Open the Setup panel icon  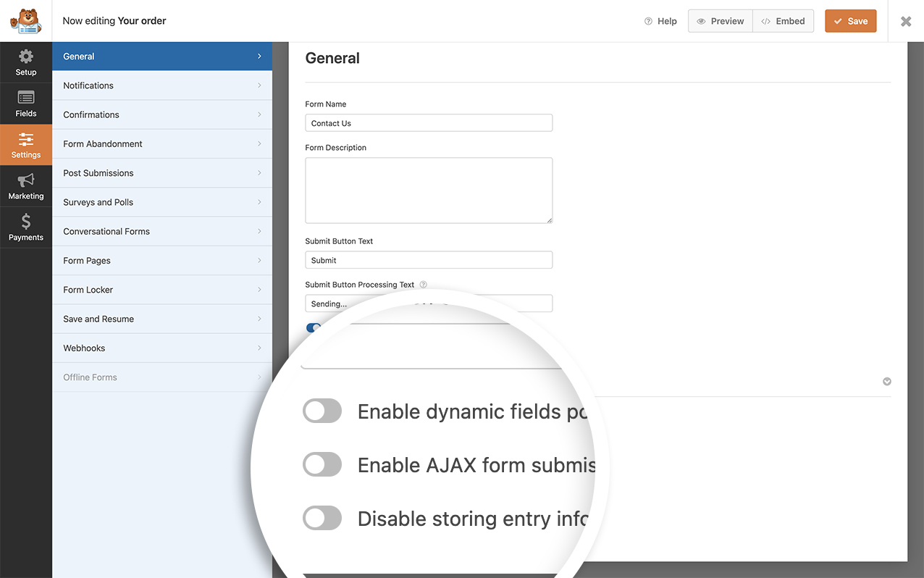click(x=26, y=63)
